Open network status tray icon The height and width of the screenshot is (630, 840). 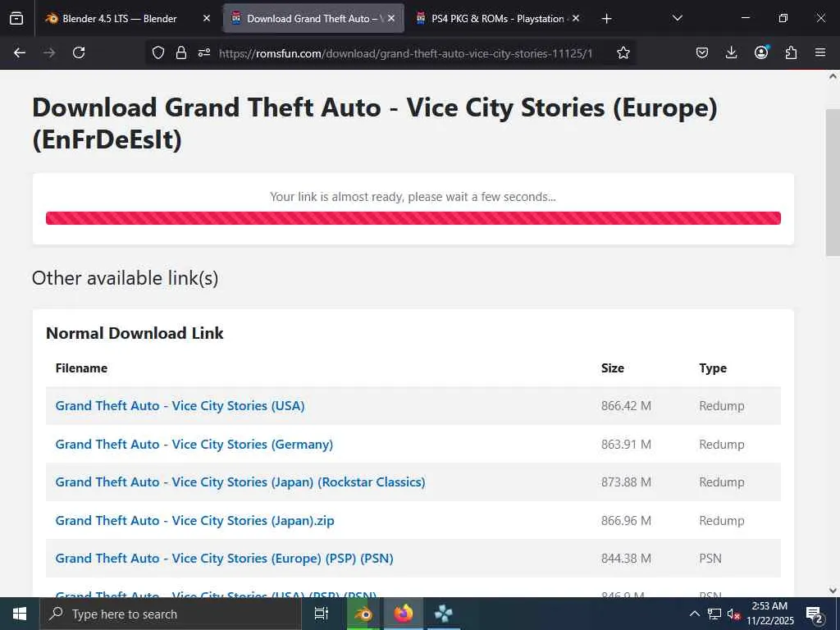(x=714, y=614)
